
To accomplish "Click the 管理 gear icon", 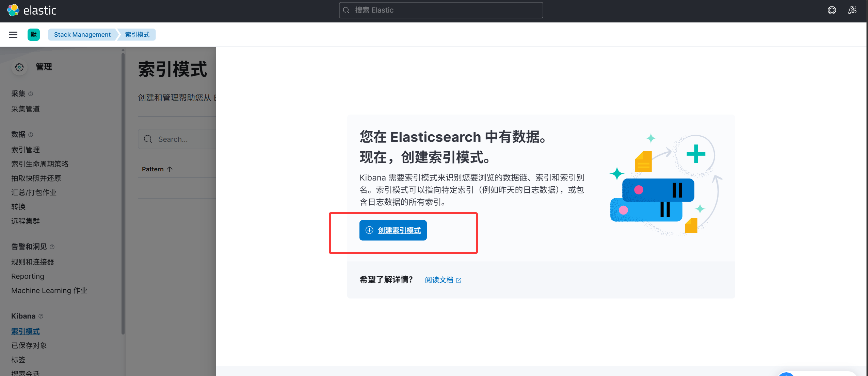I will click(19, 67).
